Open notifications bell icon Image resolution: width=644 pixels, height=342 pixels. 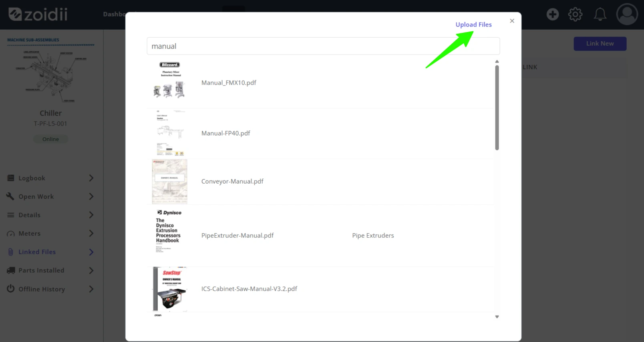600,14
